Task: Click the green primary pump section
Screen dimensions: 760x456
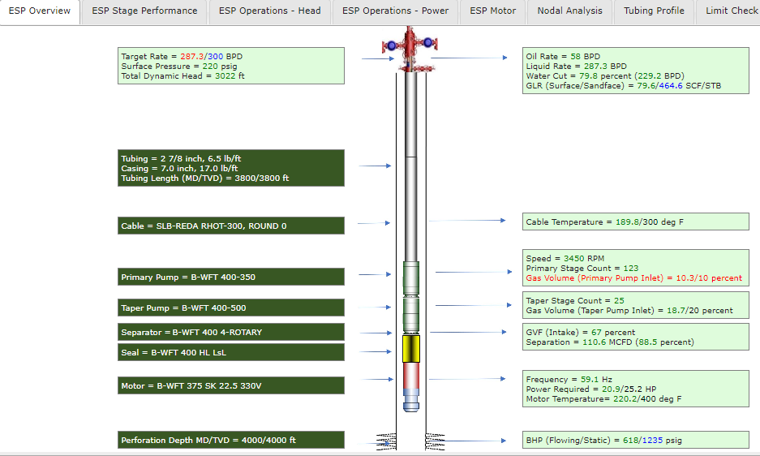Action: [411, 278]
